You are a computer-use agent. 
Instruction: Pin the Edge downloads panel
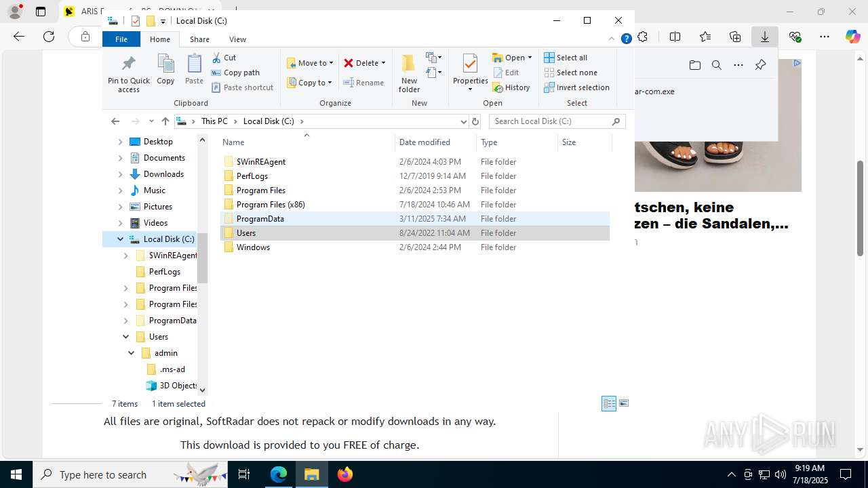click(760, 65)
